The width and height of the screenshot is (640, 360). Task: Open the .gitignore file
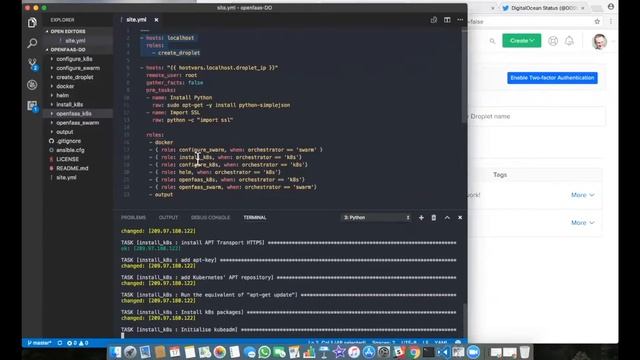(x=69, y=141)
